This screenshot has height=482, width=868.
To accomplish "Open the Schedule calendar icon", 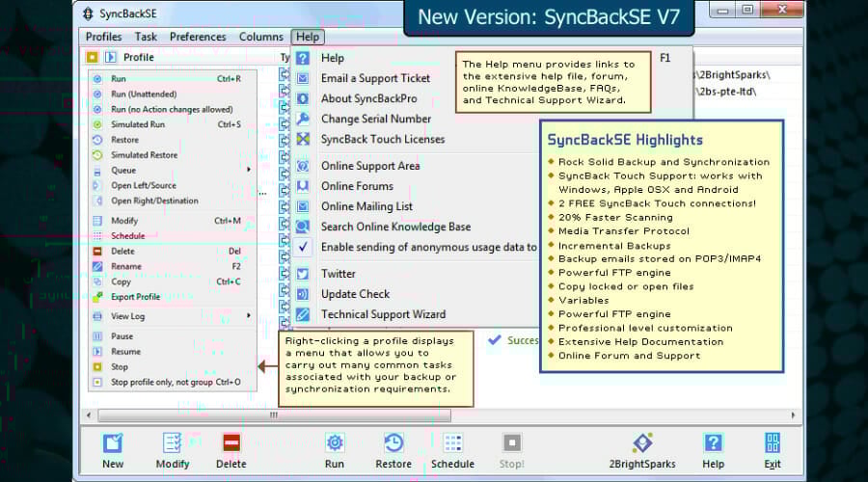I will pos(452,443).
